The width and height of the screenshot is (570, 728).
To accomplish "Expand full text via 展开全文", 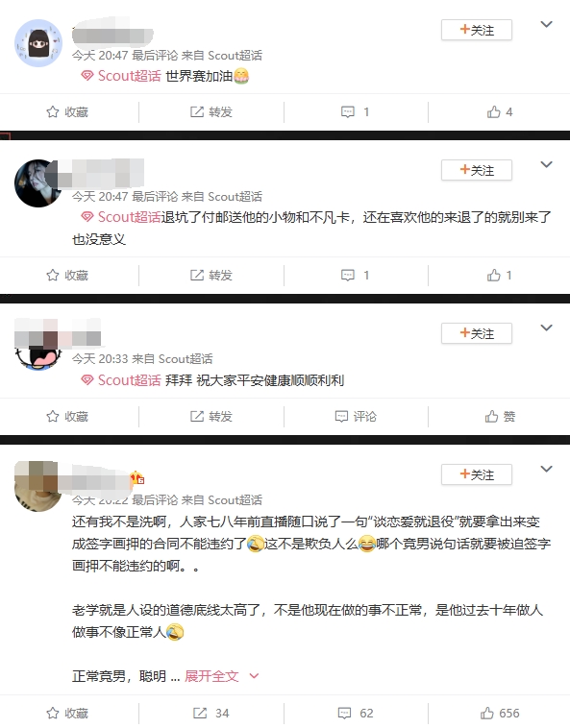I will [x=221, y=676].
